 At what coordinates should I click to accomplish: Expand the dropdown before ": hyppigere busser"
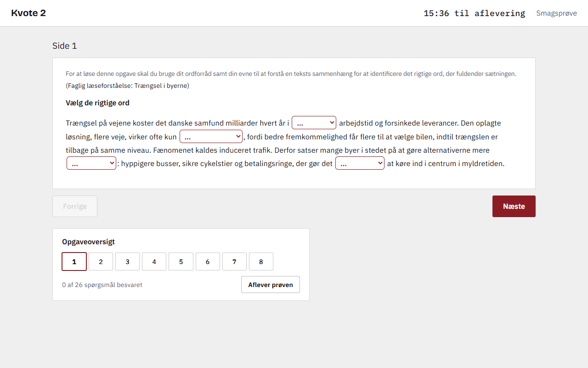[91, 163]
